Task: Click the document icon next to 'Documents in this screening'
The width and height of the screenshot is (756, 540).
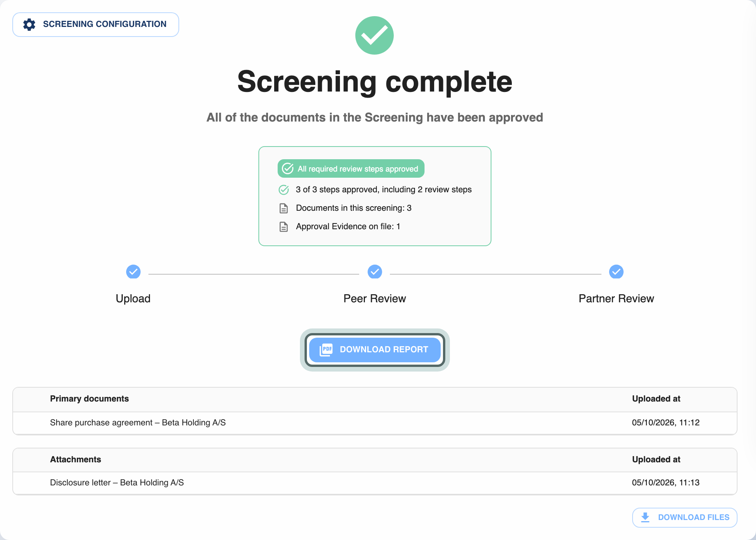Action: point(284,208)
